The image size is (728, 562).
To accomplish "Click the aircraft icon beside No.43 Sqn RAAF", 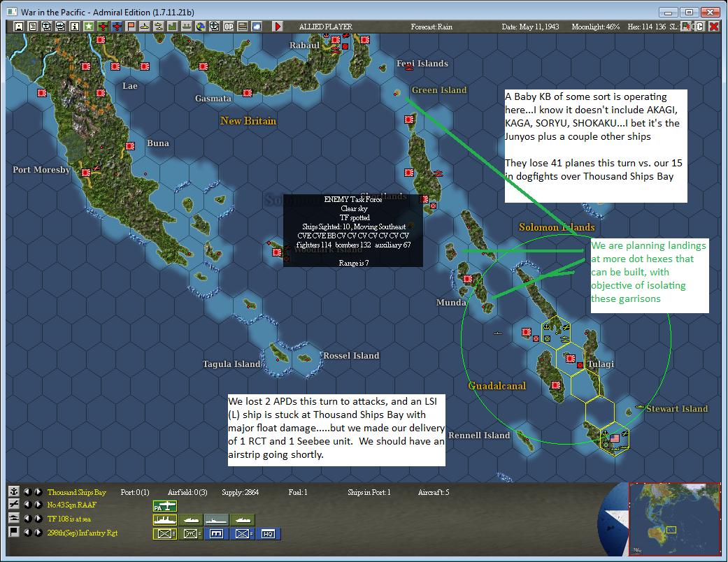I will pos(14,505).
